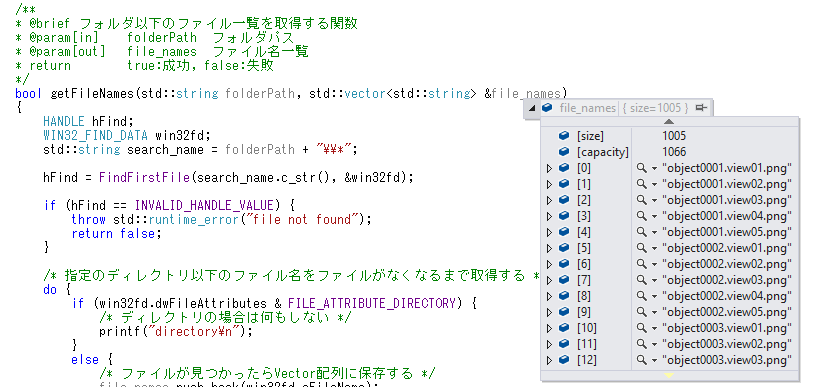Click the cube icon beside [6]
The height and width of the screenshot is (387, 818).
point(563,264)
